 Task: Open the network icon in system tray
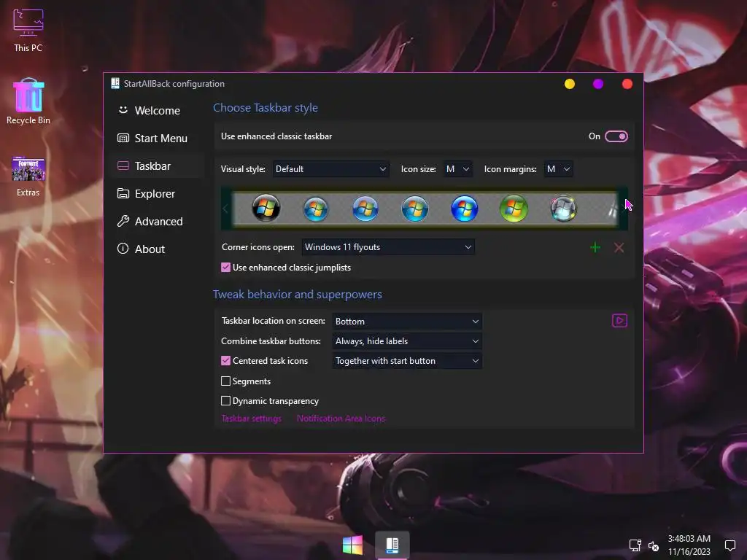635,545
